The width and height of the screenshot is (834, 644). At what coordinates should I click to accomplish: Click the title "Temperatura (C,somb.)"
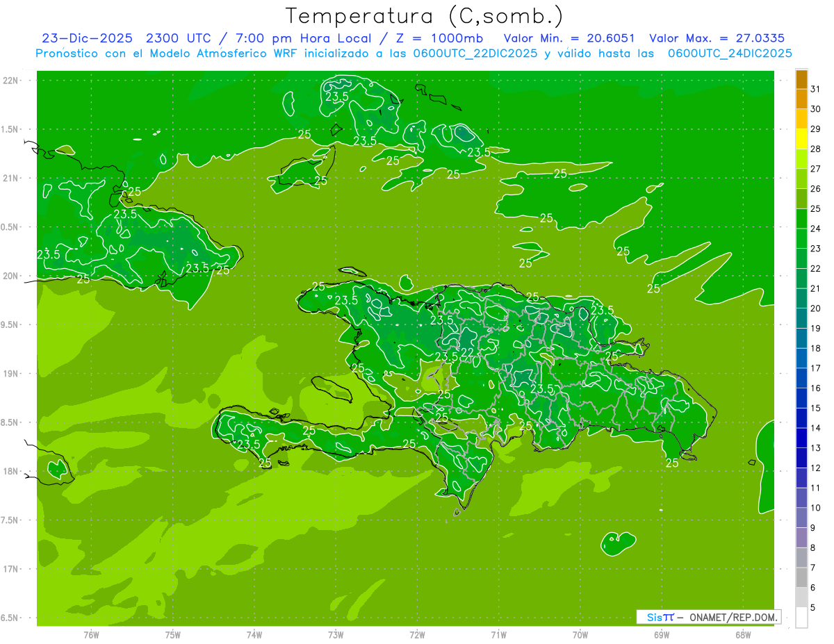425,16
